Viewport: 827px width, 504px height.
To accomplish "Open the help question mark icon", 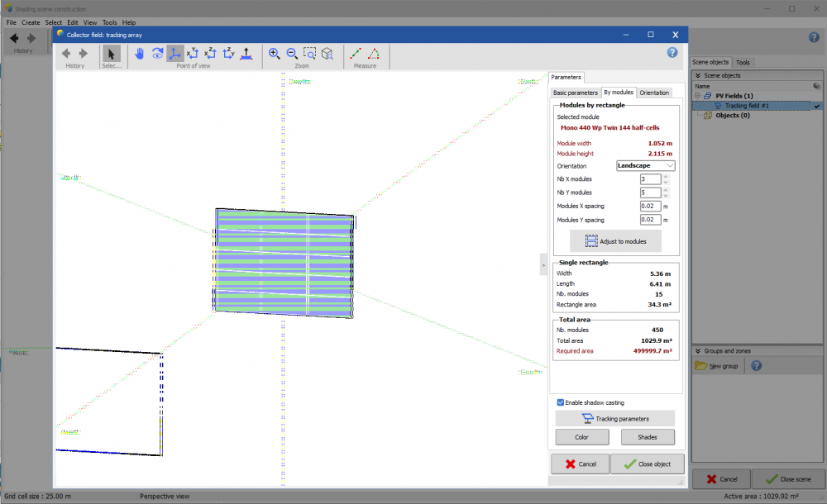I will pyautogui.click(x=672, y=53).
